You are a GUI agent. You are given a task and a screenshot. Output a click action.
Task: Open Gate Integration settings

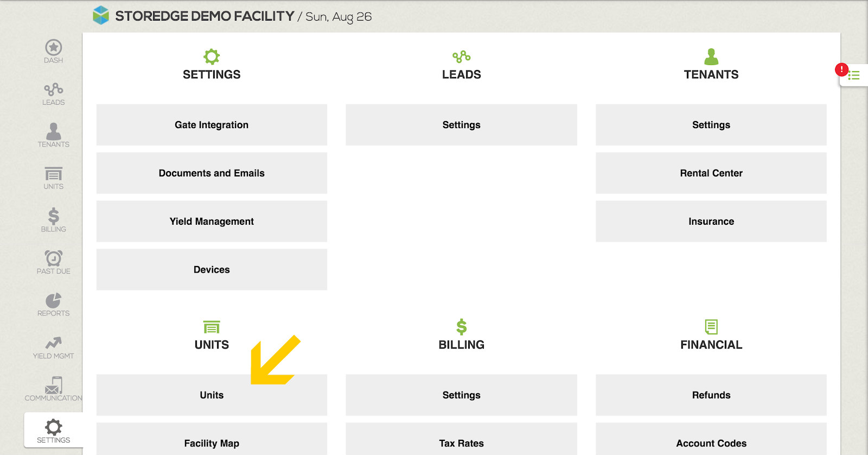tap(212, 125)
